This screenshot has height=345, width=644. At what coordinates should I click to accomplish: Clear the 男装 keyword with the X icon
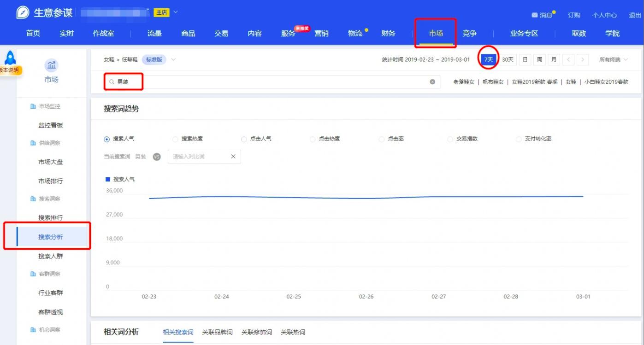click(x=431, y=82)
